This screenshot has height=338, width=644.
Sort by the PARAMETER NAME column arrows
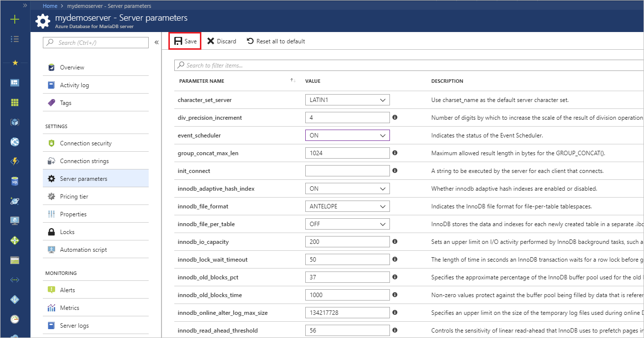tap(292, 81)
